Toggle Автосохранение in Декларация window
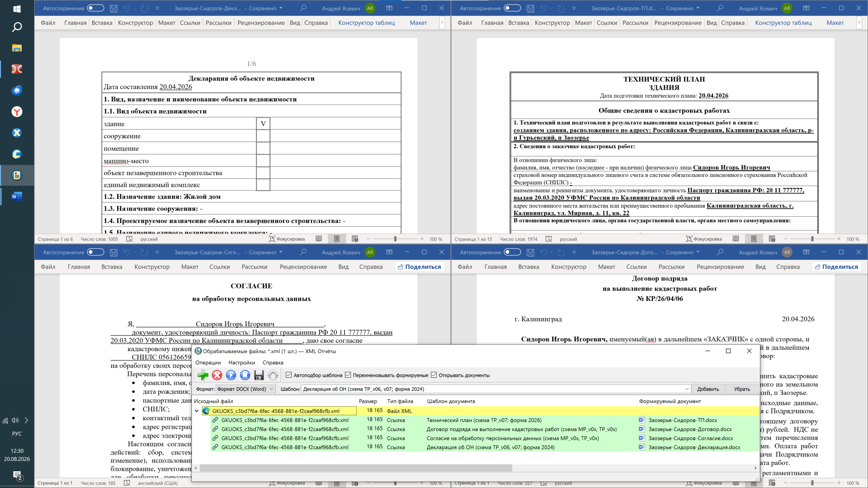 (x=95, y=8)
